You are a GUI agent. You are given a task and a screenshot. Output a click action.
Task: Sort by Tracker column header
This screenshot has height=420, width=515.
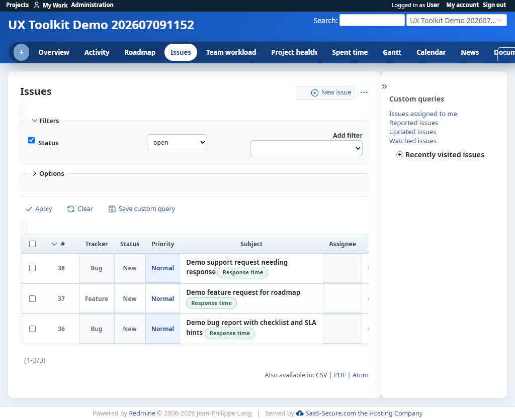click(96, 244)
